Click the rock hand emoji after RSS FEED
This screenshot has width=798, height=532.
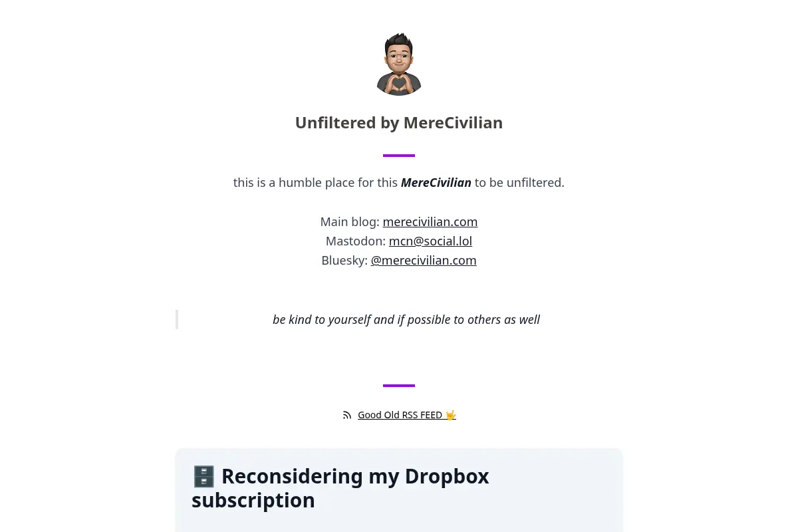click(x=450, y=415)
